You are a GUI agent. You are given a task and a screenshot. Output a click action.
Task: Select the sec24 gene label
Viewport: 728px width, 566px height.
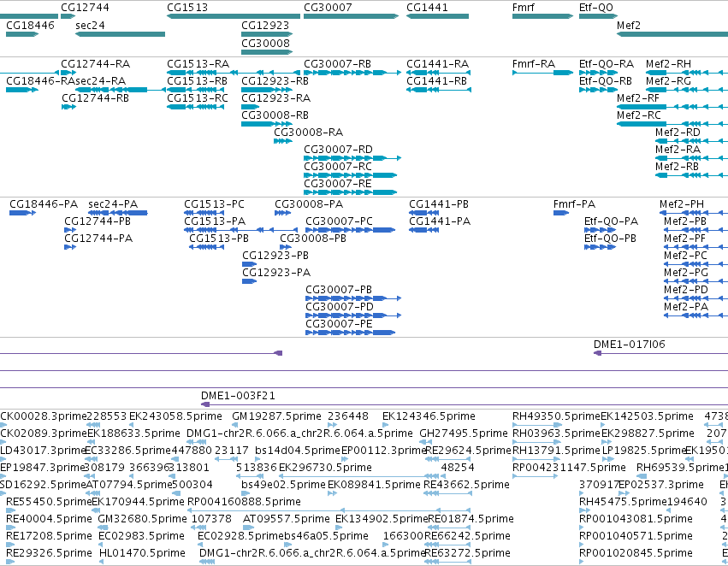pyautogui.click(x=90, y=25)
